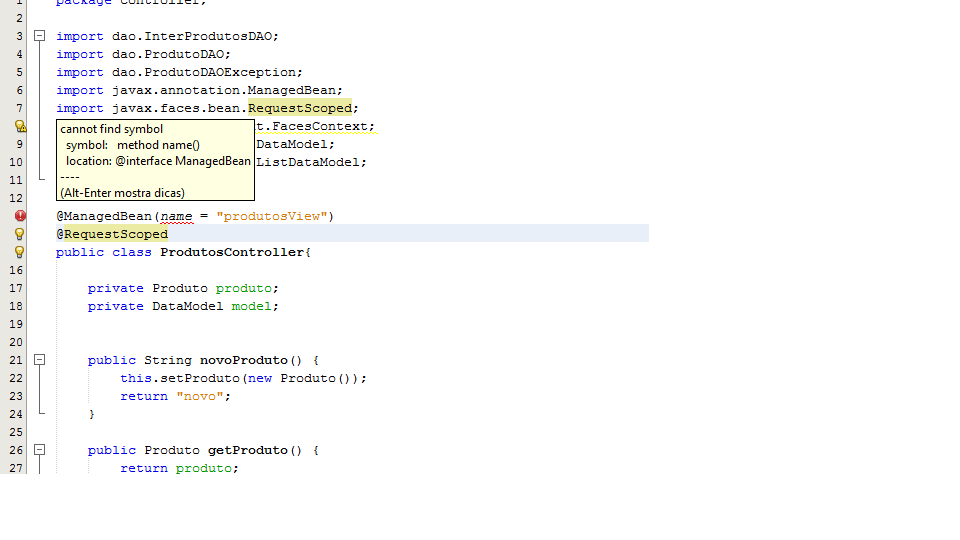Click the green 'model' field name
Image resolution: width=960 pixels, height=540 pixels.
coord(252,306)
